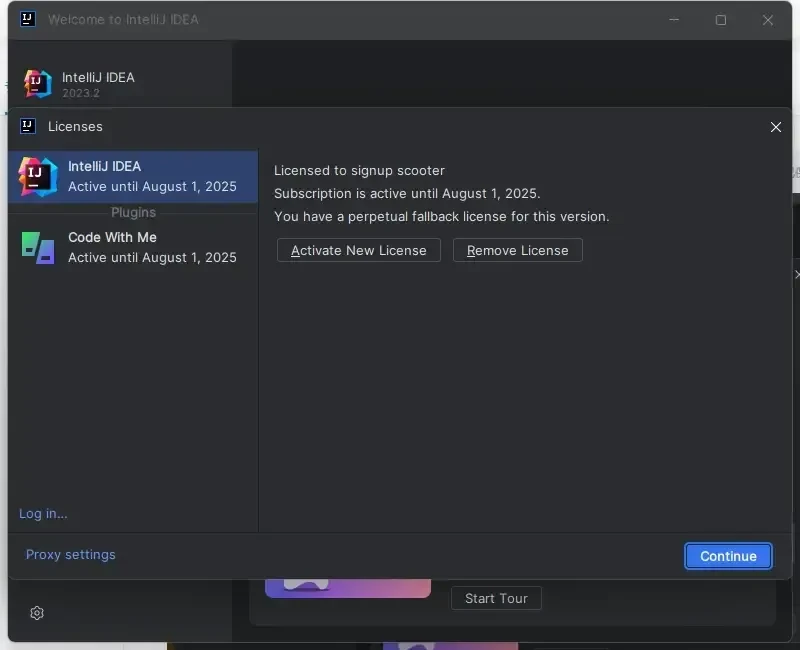Open settings via the gear icon
This screenshot has width=800, height=650.
(x=37, y=613)
